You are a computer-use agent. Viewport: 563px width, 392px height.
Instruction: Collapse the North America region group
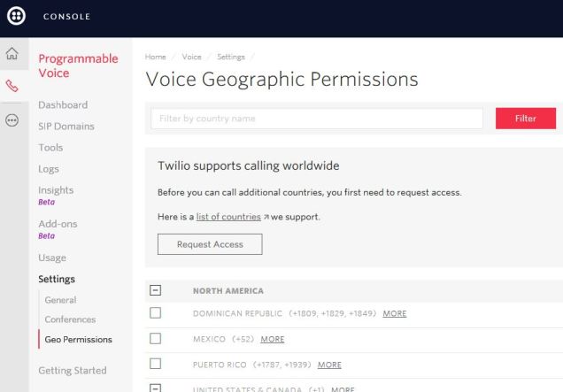point(156,290)
